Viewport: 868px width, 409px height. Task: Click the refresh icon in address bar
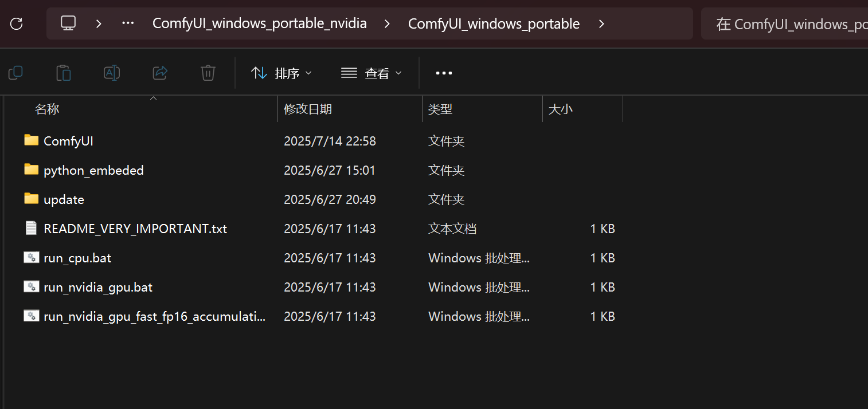click(x=17, y=23)
